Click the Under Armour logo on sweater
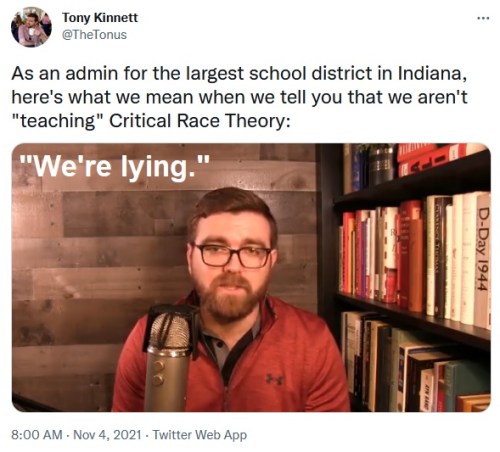The image size is (500, 452). (x=275, y=379)
